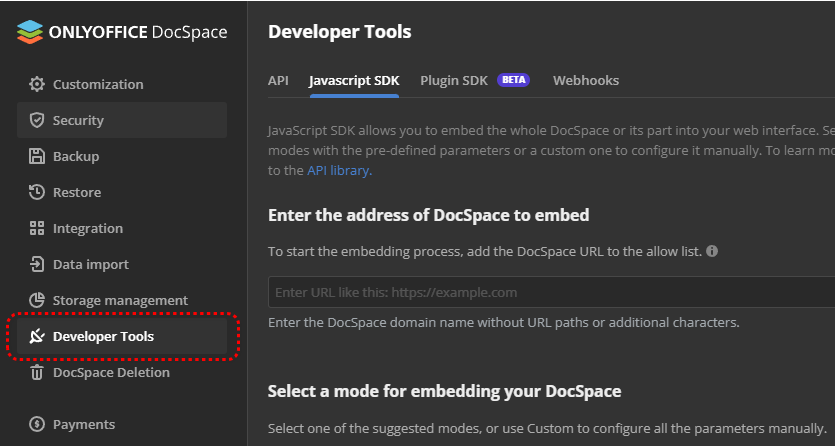Image resolution: width=835 pixels, height=446 pixels.
Task: Click the BETA badge on Plugin SDK
Action: 513,80
